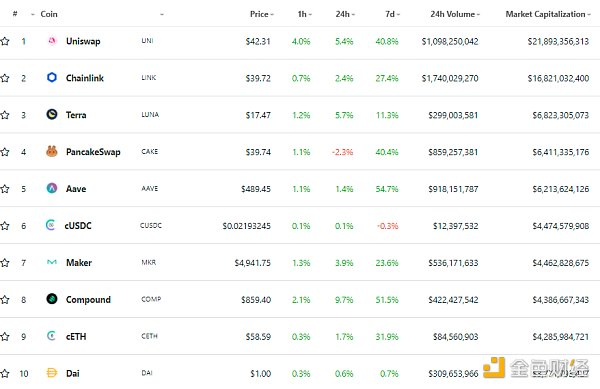Click the Aave logo icon

pyautogui.click(x=52, y=188)
